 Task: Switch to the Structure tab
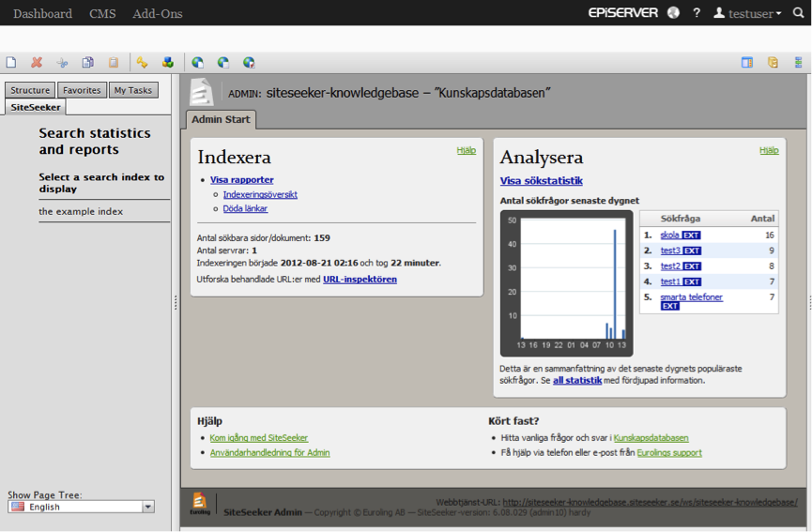30,90
